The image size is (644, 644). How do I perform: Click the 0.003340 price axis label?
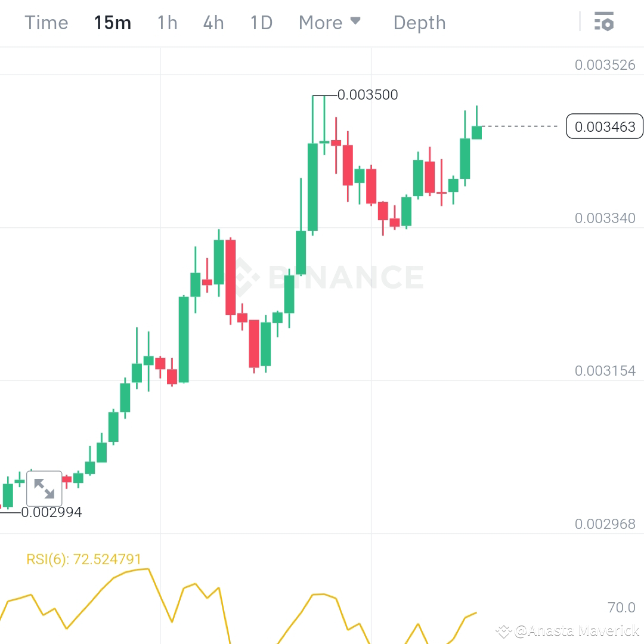point(605,218)
